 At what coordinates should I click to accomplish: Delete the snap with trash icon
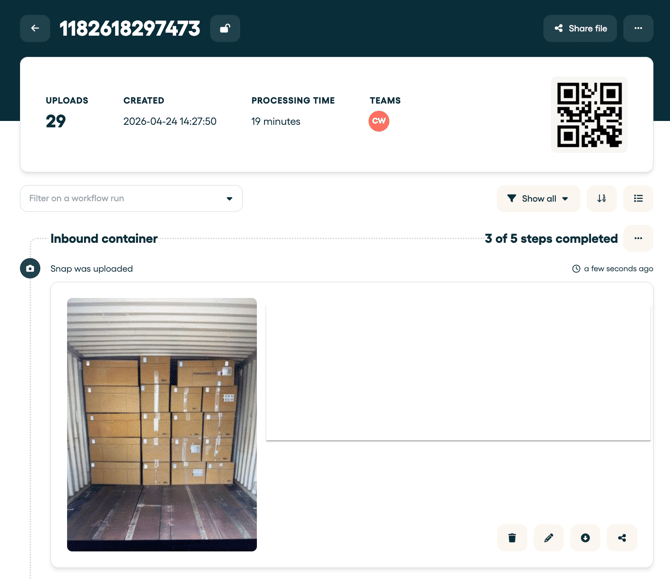pos(512,538)
